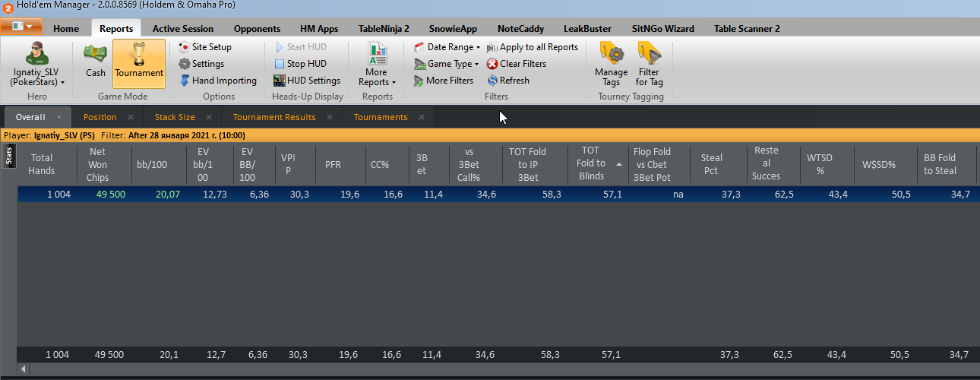Open the application menu button

[21, 27]
